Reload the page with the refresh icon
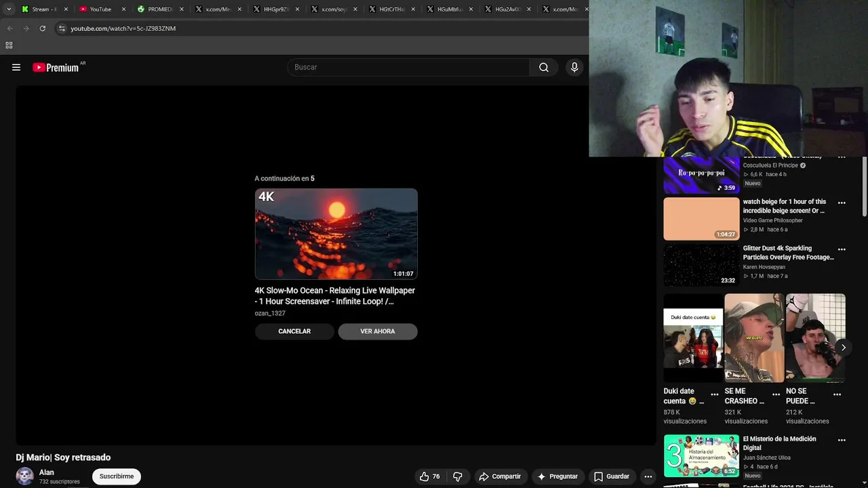 [42, 28]
